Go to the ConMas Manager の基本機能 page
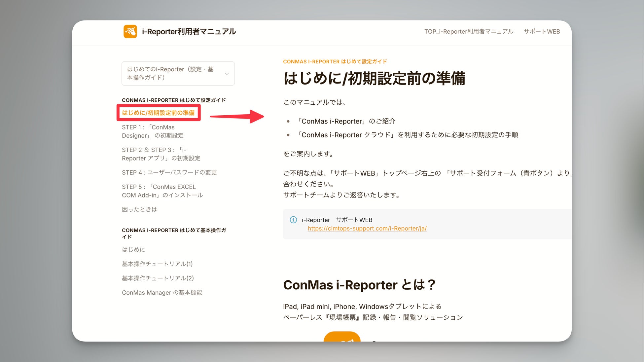The width and height of the screenshot is (644, 362). pyautogui.click(x=162, y=292)
